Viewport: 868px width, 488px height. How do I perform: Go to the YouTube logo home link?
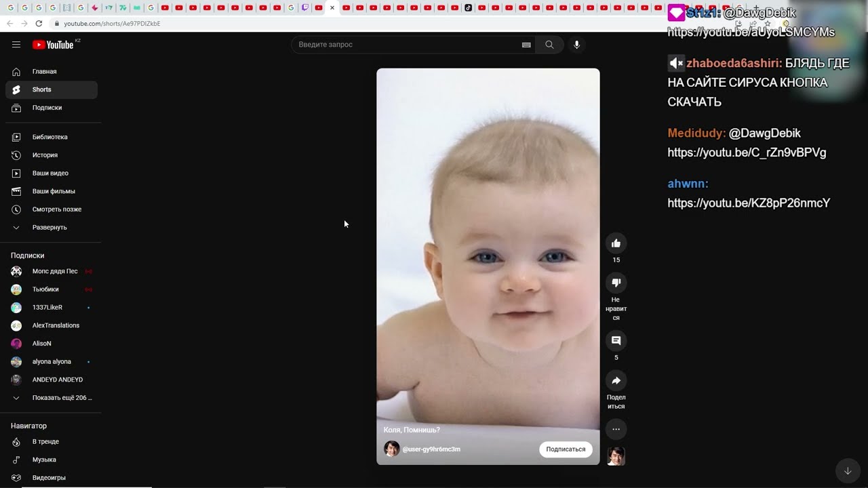[x=53, y=45]
